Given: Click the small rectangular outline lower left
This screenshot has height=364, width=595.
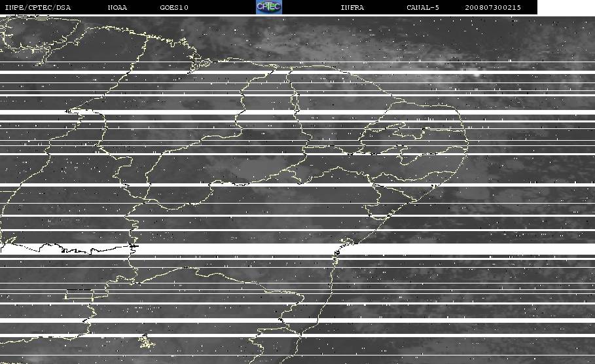Looking at the screenshot, I should [80, 294].
